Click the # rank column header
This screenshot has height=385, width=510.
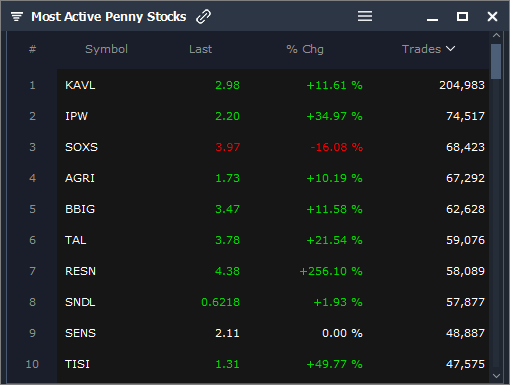[32, 49]
